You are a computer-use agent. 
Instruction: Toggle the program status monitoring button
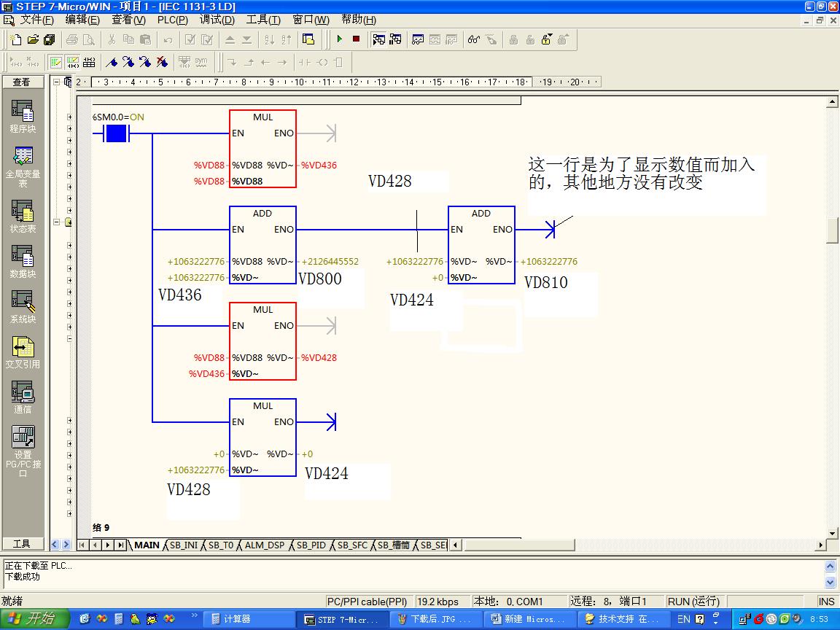[x=378, y=39]
